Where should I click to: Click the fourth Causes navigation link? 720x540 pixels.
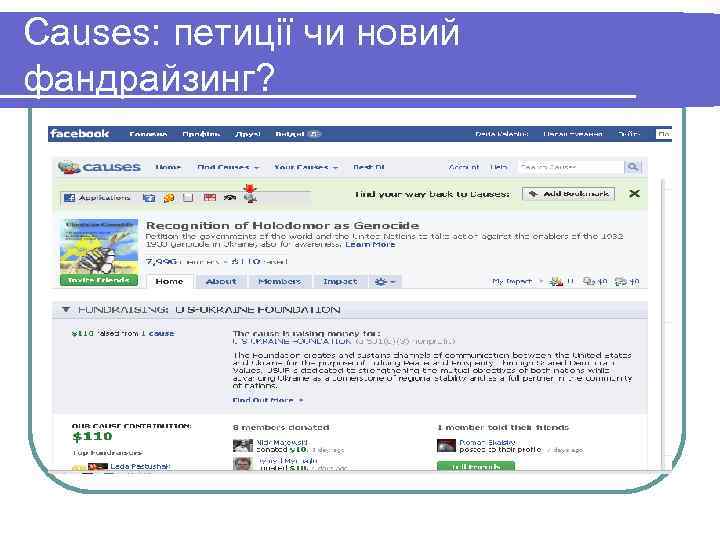point(368,168)
